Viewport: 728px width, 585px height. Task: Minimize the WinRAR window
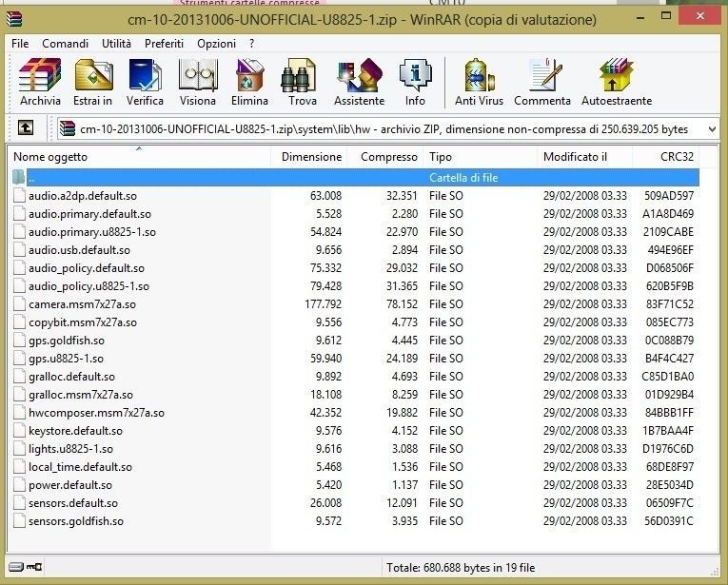click(640, 17)
